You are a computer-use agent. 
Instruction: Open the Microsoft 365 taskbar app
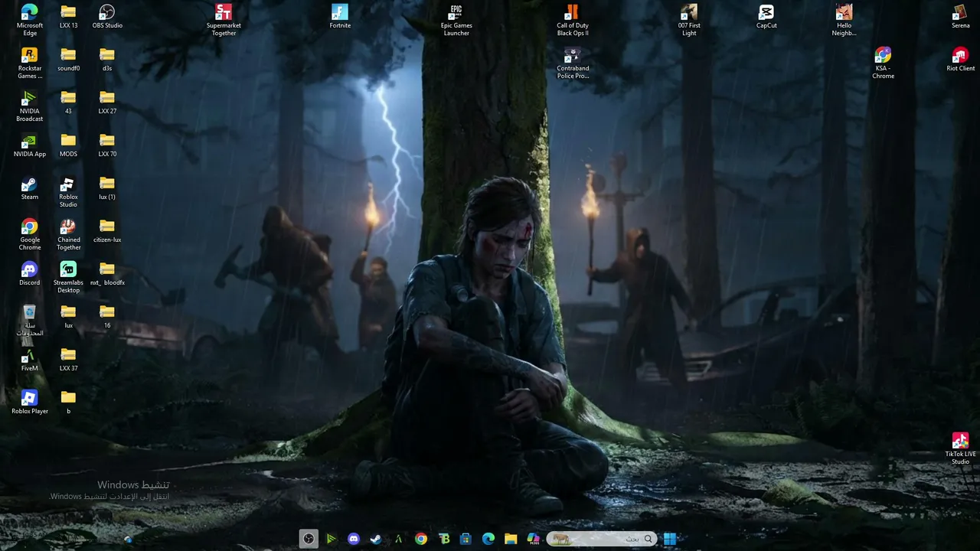[x=533, y=539]
